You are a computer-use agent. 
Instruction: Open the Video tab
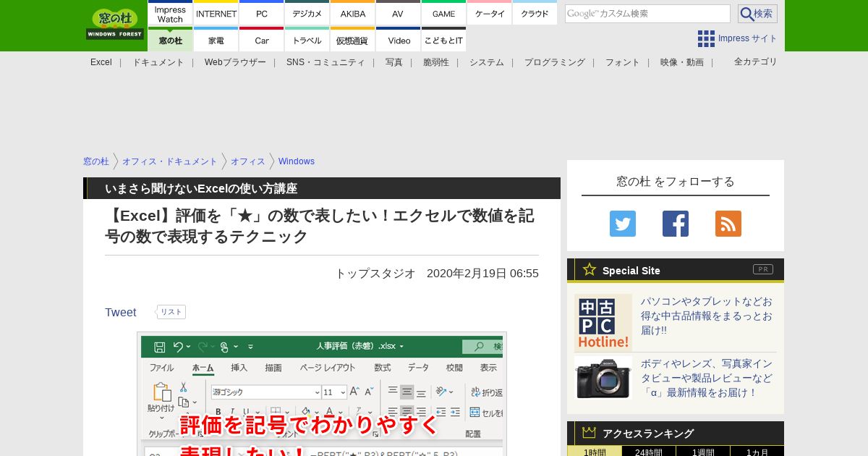point(399,40)
